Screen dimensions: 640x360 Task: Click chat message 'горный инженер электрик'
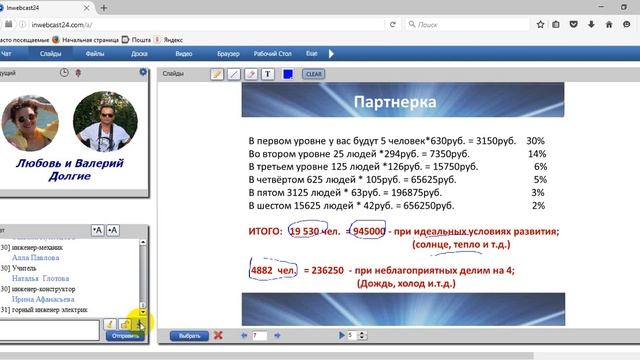tap(50, 310)
